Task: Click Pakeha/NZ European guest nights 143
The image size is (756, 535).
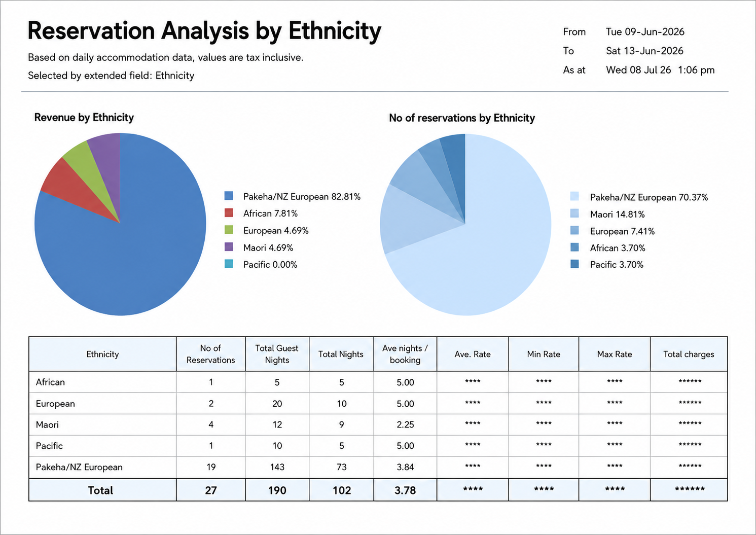Action: pyautogui.click(x=277, y=467)
